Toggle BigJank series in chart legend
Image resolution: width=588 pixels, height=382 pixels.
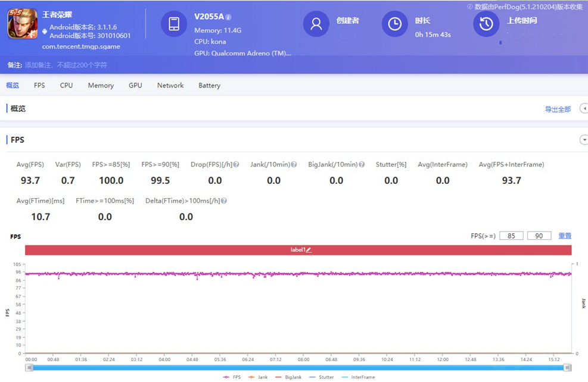(288, 377)
